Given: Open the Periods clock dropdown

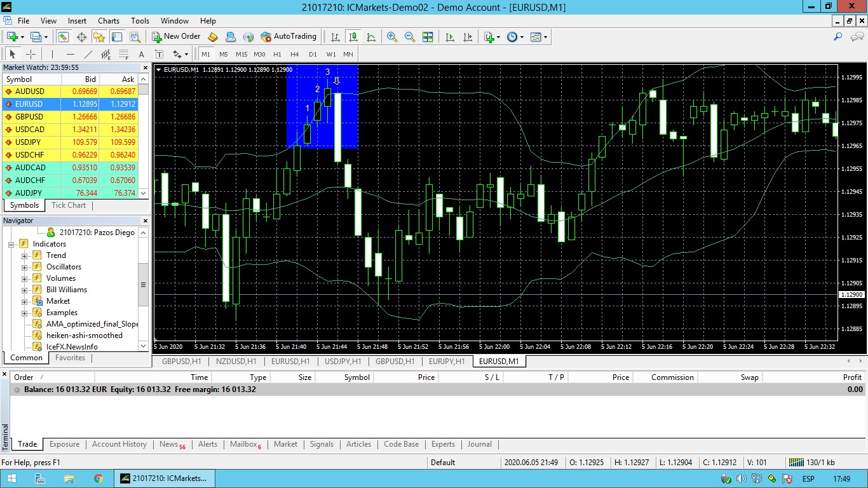Looking at the screenshot, I should pos(515,37).
